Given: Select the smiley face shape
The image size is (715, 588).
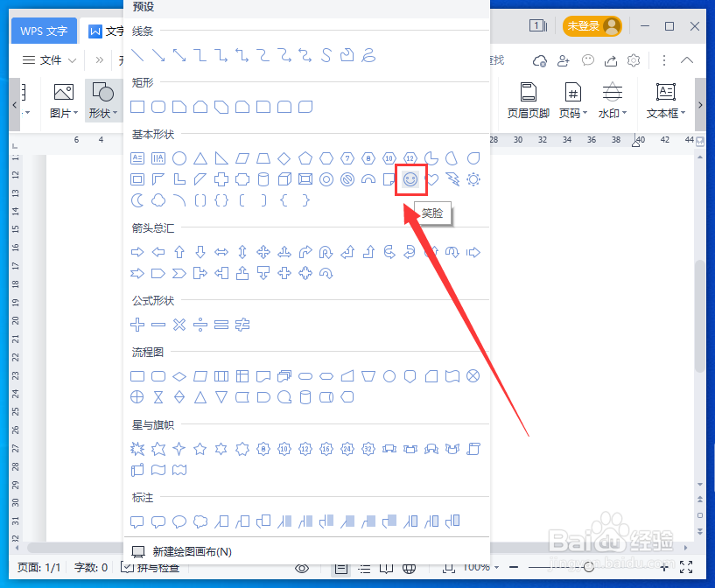Looking at the screenshot, I should 410,179.
